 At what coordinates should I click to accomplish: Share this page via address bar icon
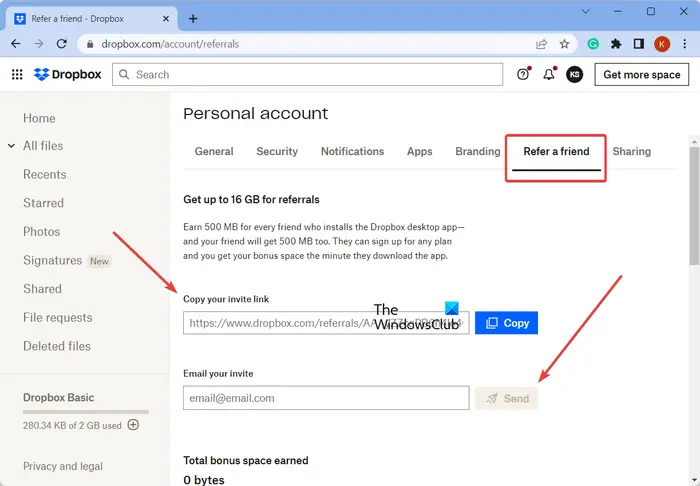coord(542,44)
